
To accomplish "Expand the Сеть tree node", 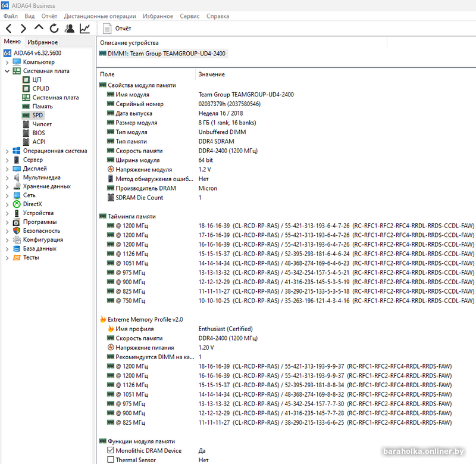I will point(7,195).
